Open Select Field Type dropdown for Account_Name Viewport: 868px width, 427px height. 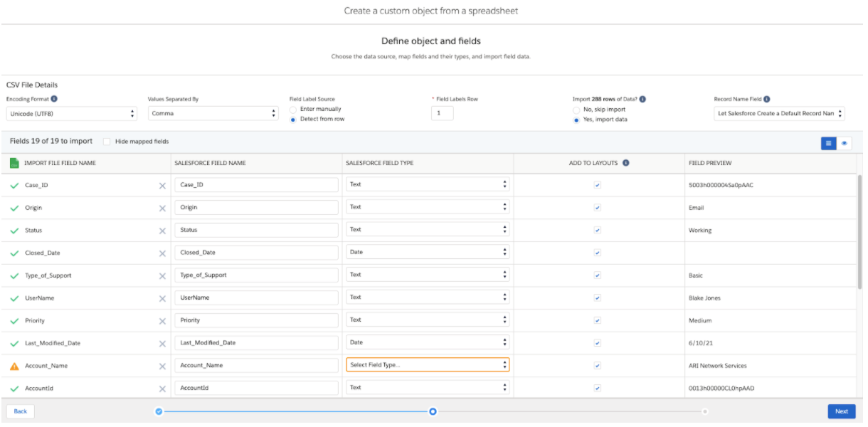[x=427, y=365]
